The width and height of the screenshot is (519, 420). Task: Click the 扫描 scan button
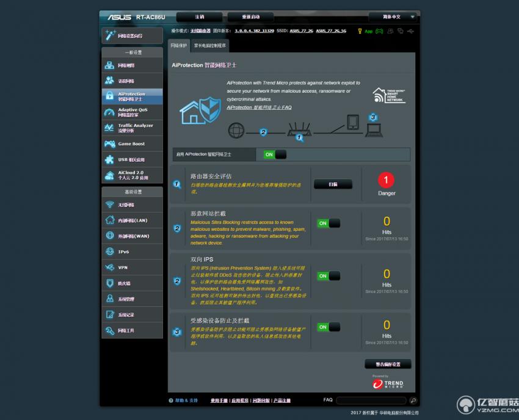(333, 184)
